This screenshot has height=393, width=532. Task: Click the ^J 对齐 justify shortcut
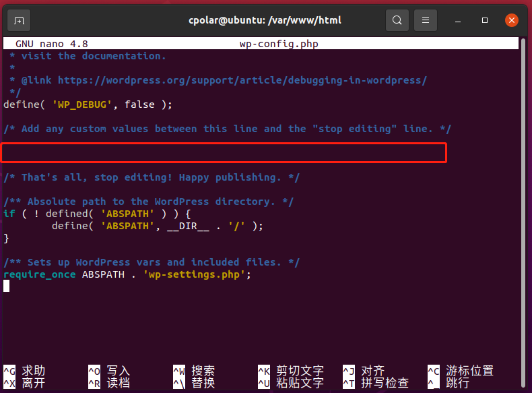click(x=364, y=371)
